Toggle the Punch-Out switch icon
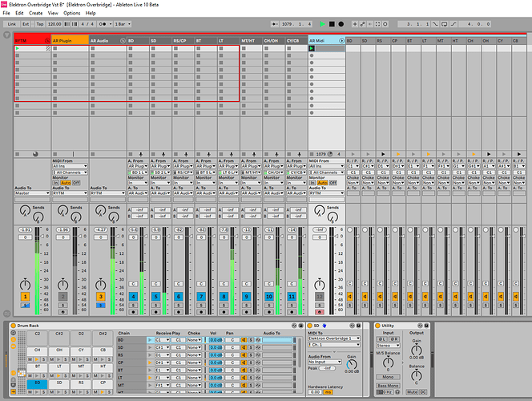532x401 pixels. pyautogui.click(x=453, y=24)
